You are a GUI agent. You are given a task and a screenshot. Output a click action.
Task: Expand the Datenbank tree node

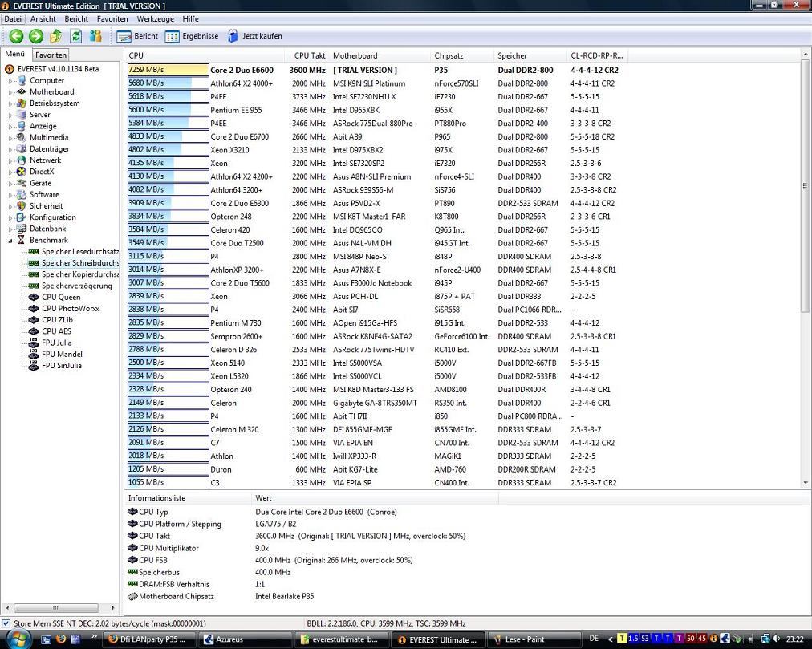coord(10,229)
